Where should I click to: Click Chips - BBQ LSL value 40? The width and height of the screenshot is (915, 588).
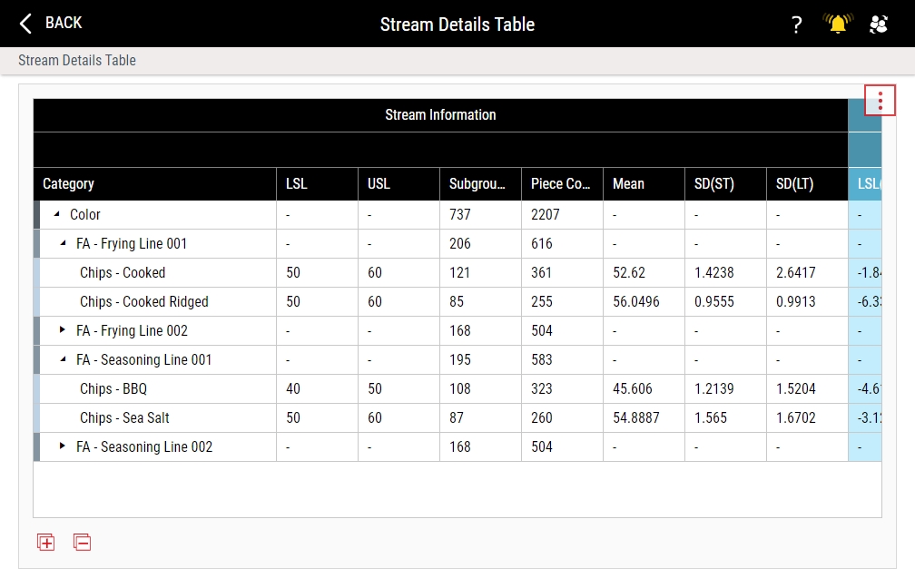click(293, 388)
